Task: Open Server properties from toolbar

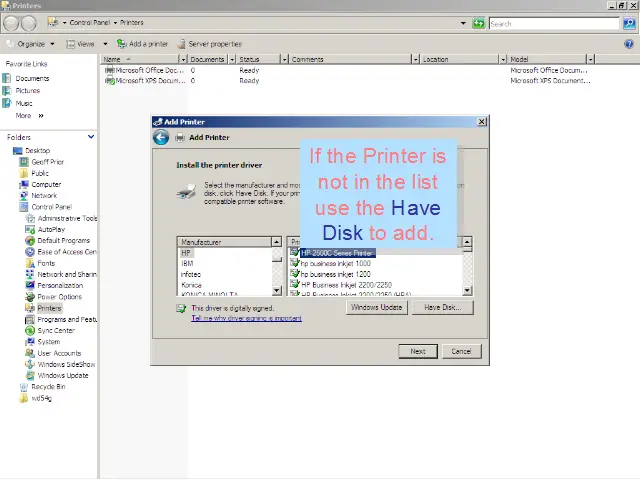Action: [210, 44]
